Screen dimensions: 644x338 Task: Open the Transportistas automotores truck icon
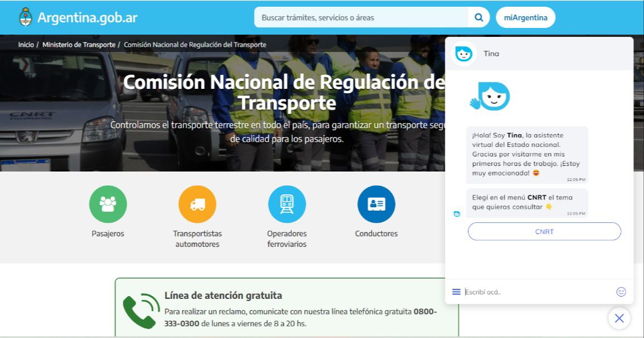[x=197, y=204]
